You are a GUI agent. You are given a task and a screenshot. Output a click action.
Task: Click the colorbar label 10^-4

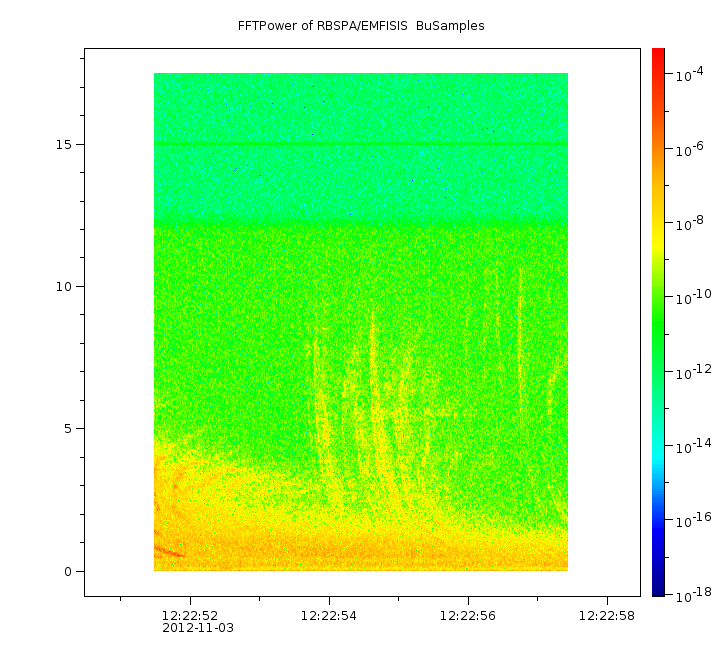click(x=689, y=74)
